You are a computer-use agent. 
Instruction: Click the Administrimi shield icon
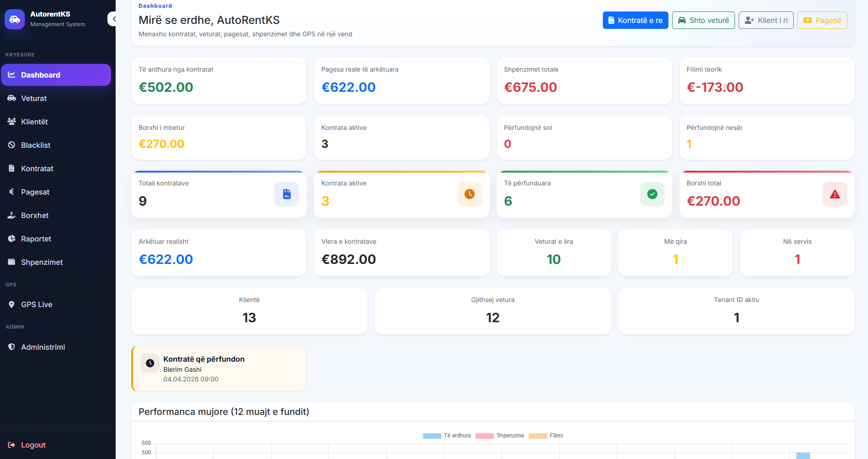[x=11, y=347]
